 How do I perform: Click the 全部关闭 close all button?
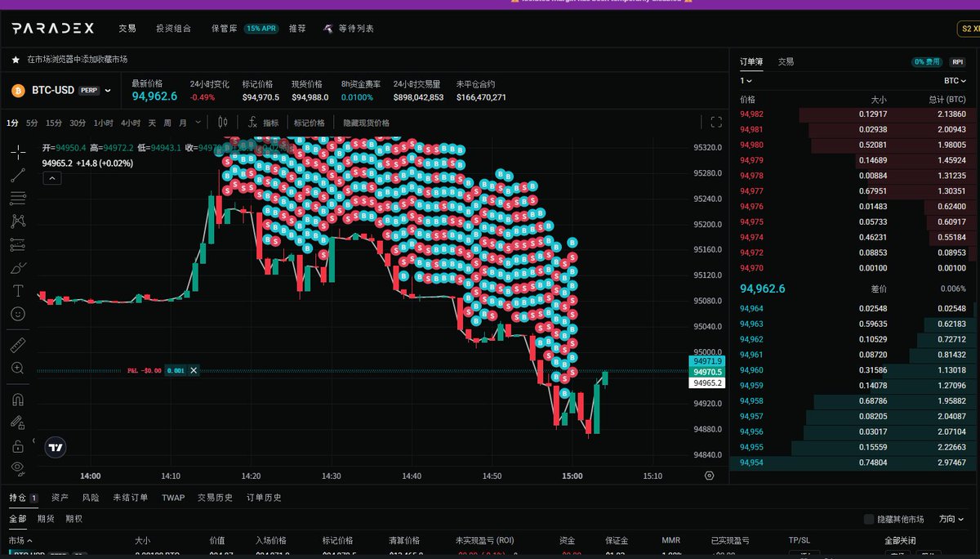pyautogui.click(x=900, y=541)
